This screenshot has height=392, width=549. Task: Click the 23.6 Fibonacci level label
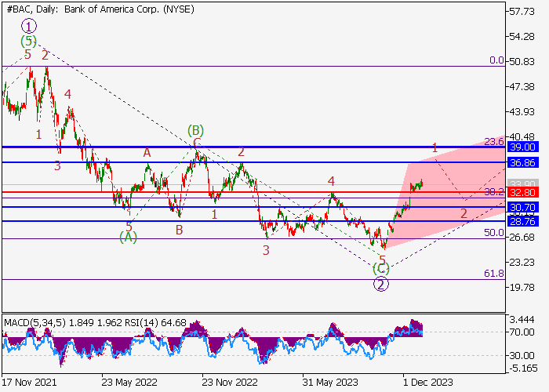click(494, 141)
